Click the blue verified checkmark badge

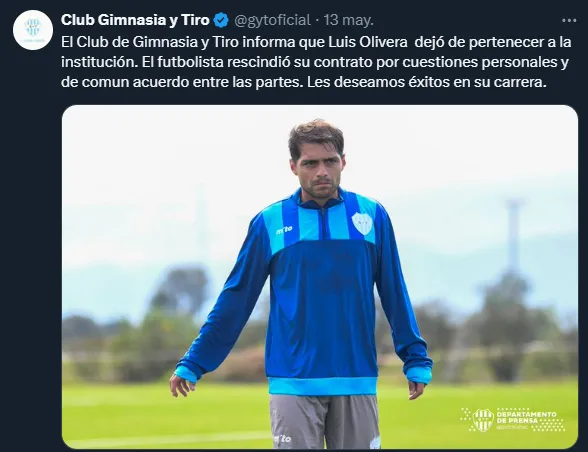click(x=221, y=20)
